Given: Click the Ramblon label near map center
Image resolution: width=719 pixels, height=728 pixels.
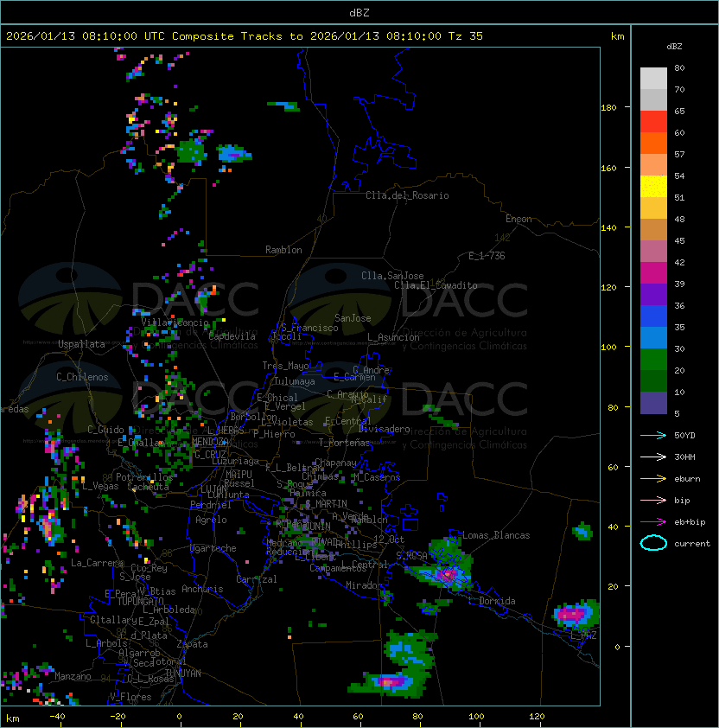Looking at the screenshot, I should point(283,250).
